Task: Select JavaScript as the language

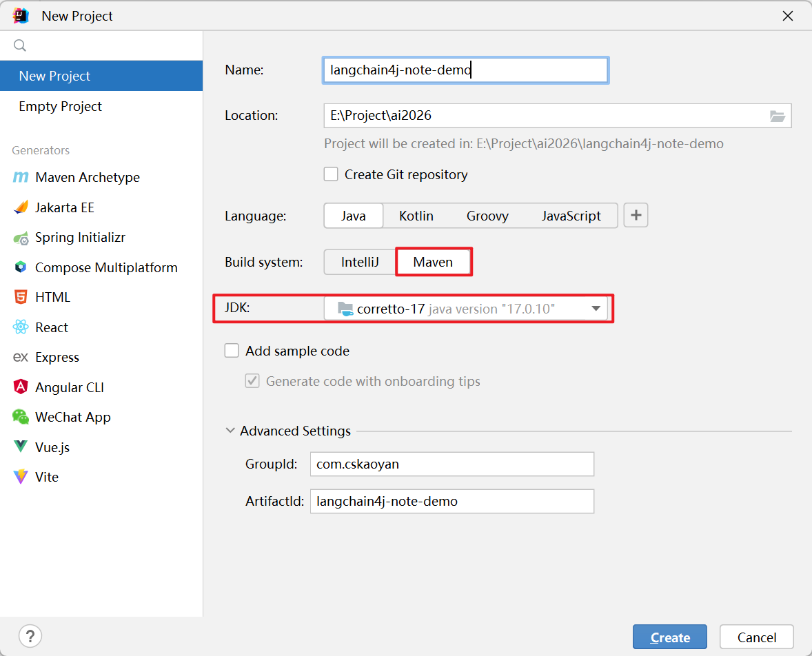Action: [x=571, y=216]
